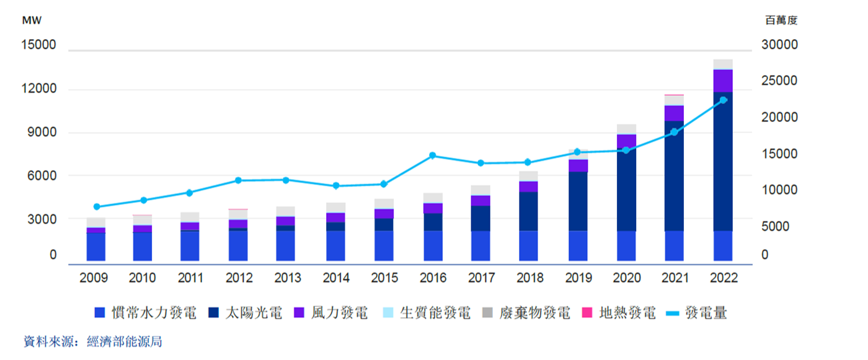Click the dark blue solar segment of 2022 bar
The image size is (868, 360).
tap(723, 161)
